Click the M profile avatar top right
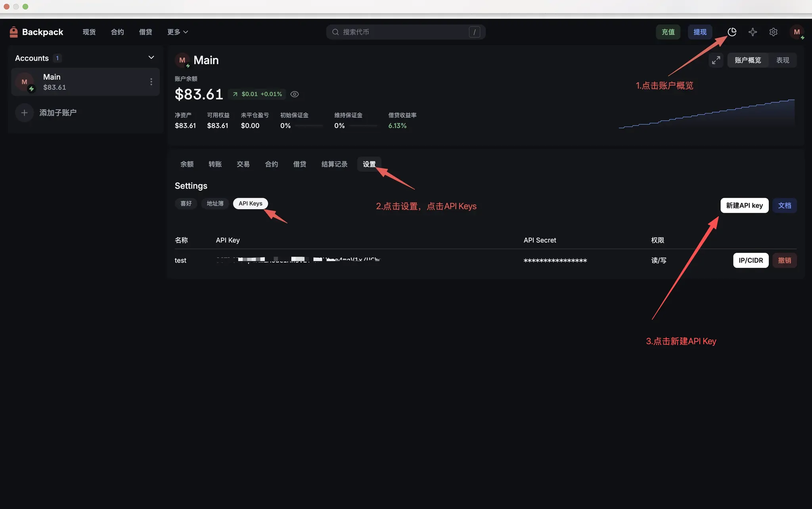 click(x=797, y=32)
